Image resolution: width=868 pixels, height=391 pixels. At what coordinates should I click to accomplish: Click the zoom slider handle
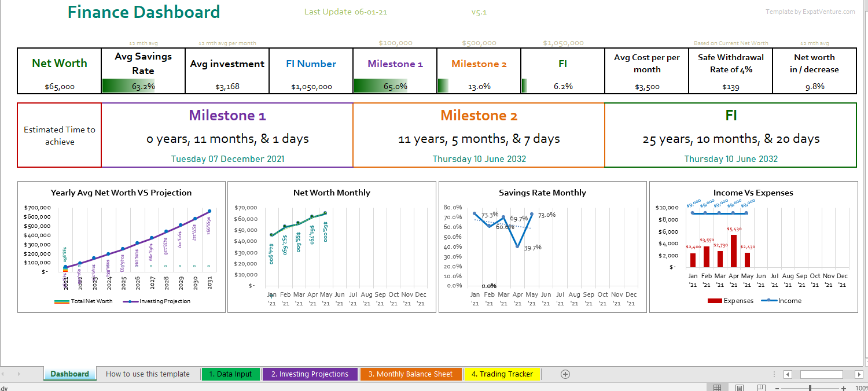coord(810,388)
